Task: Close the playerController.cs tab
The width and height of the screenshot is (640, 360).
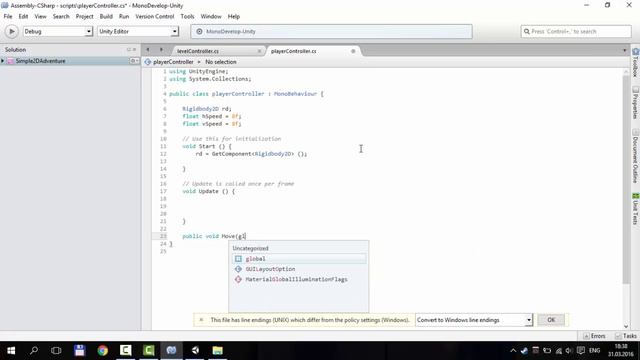Action: [353, 51]
